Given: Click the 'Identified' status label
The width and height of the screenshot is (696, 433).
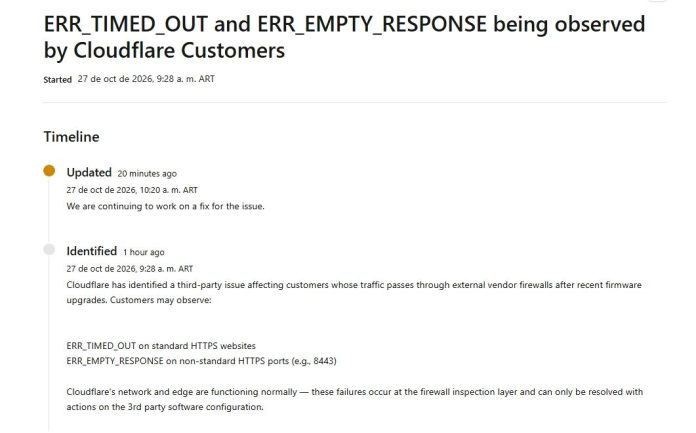Looking at the screenshot, I should click(x=91, y=251).
